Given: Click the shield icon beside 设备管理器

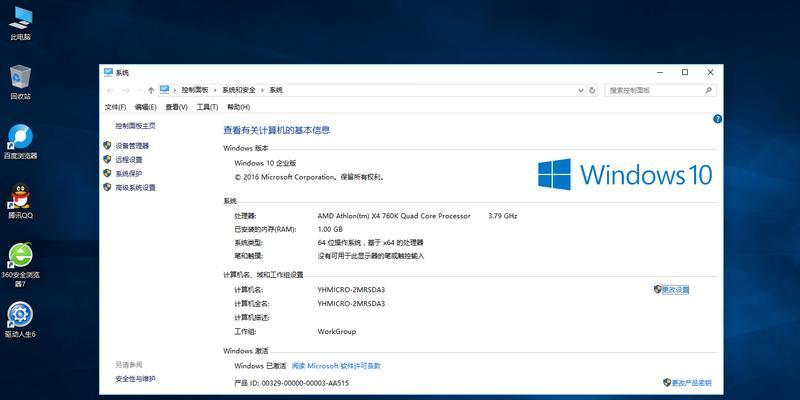Looking at the screenshot, I should click(107, 145).
